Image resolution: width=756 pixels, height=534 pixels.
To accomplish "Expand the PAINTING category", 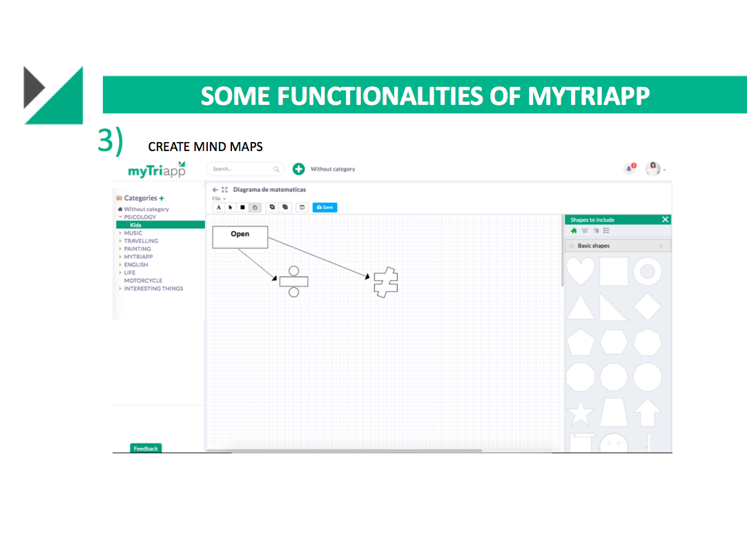I will [120, 249].
